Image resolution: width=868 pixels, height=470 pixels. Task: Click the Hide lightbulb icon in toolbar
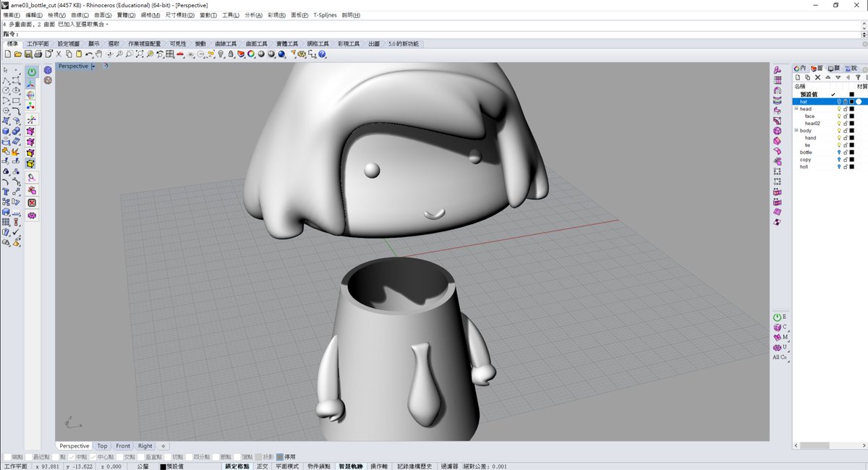(x=220, y=54)
